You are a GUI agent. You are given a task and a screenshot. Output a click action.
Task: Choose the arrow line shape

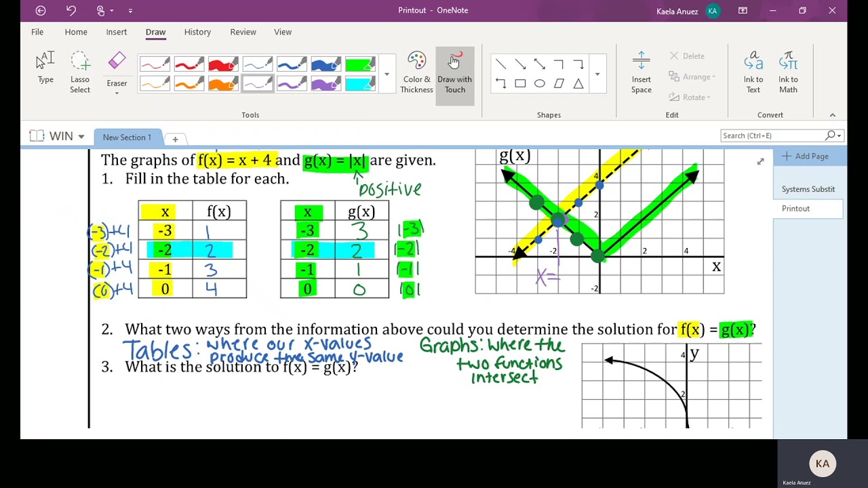(520, 64)
